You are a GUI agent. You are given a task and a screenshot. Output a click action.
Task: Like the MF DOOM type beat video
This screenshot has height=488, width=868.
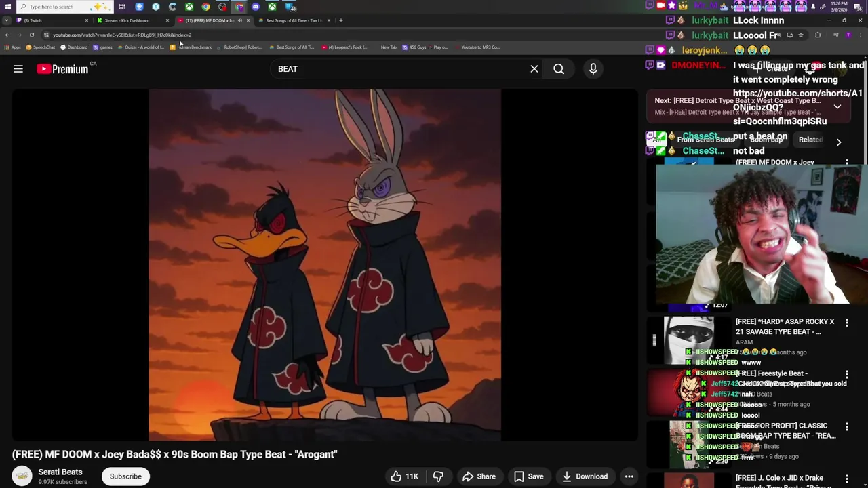pos(404,476)
